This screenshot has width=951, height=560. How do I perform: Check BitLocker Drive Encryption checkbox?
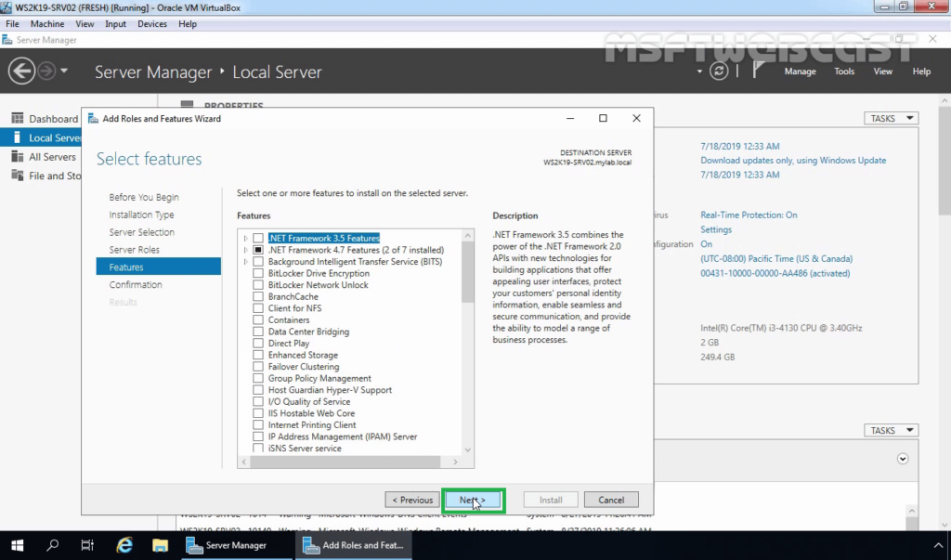(258, 273)
